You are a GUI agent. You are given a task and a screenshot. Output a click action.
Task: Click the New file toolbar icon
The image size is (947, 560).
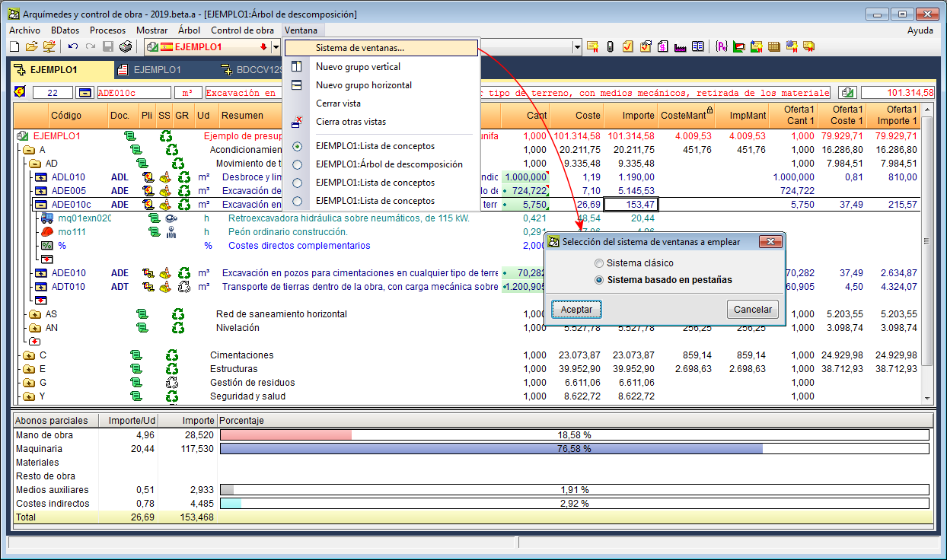(x=14, y=47)
